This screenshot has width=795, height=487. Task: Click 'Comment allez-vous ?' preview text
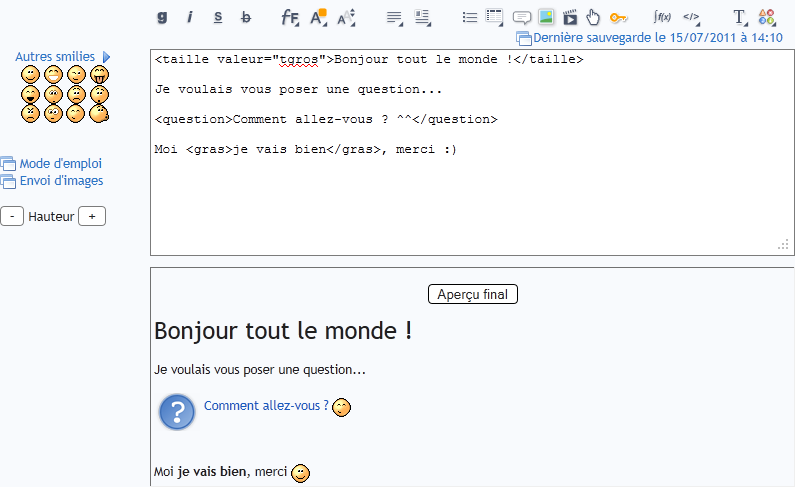266,406
